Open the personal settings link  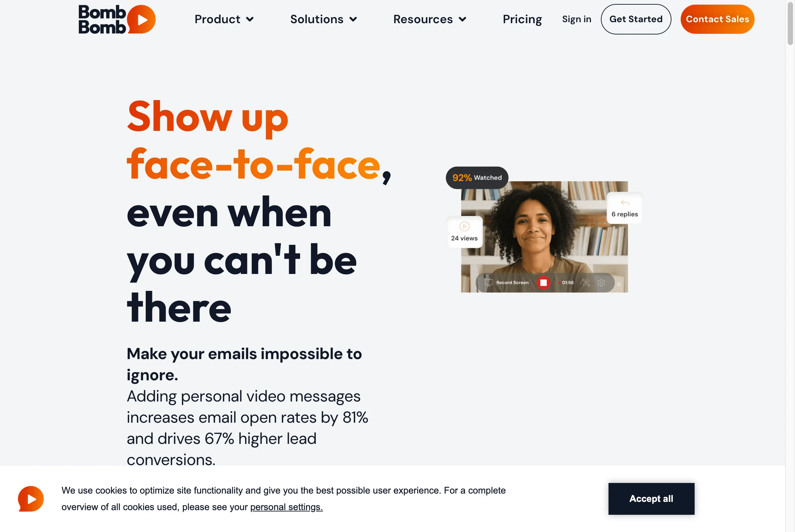[287, 507]
